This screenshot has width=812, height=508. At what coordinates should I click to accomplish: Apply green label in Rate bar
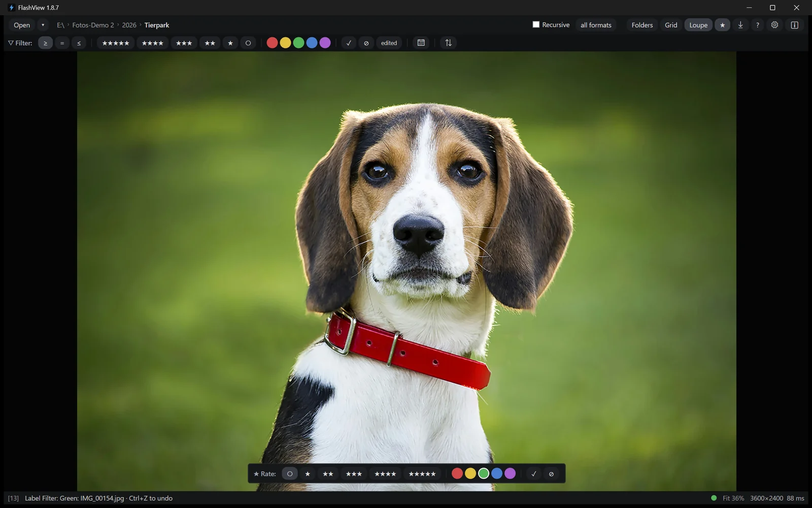(484, 473)
